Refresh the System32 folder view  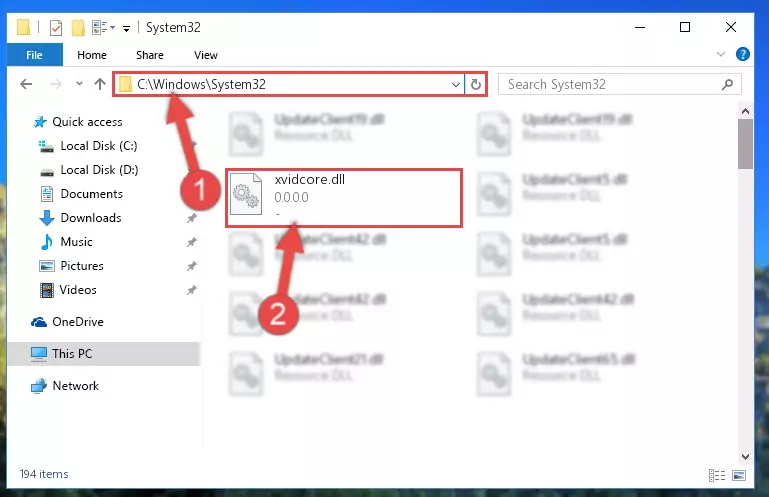tap(475, 84)
